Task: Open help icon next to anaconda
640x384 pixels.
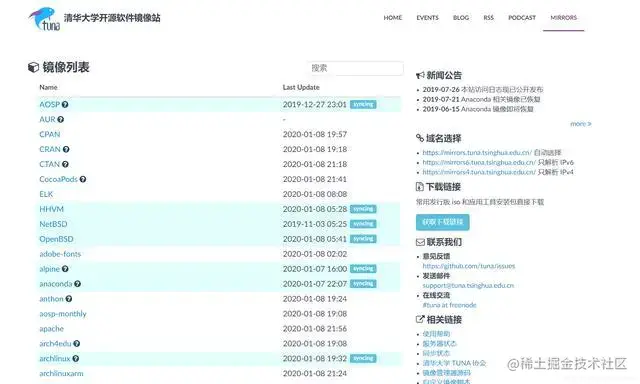Action: [x=77, y=284]
